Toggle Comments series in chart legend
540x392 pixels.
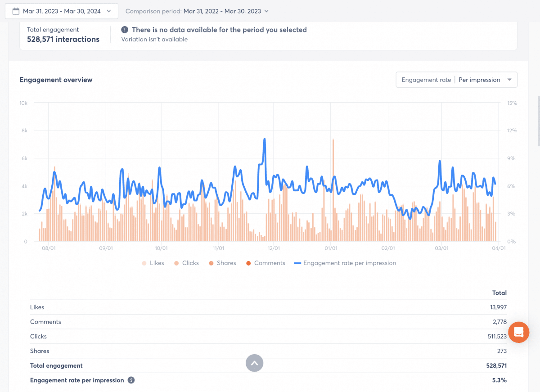tap(265, 263)
